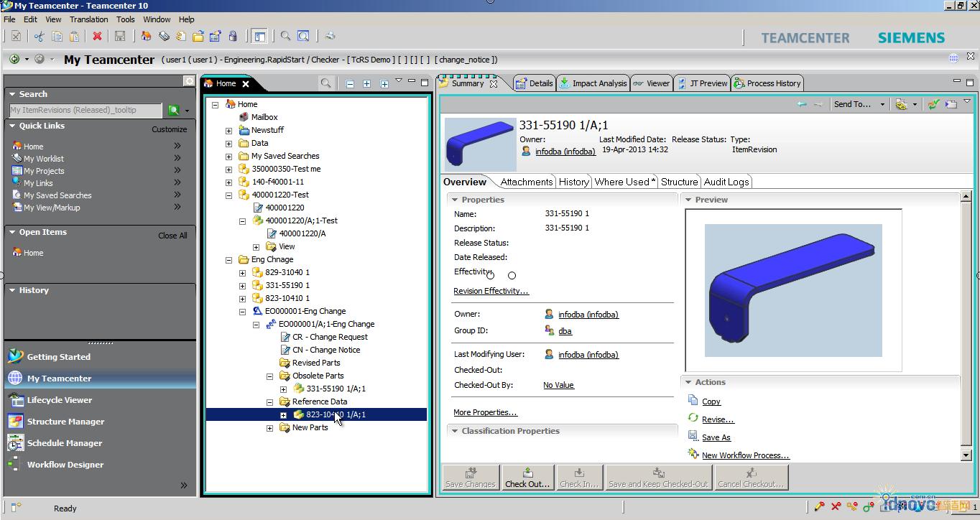The width and height of the screenshot is (980, 520).
Task: Click the find icon in Home tree view
Action: pyautogui.click(x=325, y=83)
